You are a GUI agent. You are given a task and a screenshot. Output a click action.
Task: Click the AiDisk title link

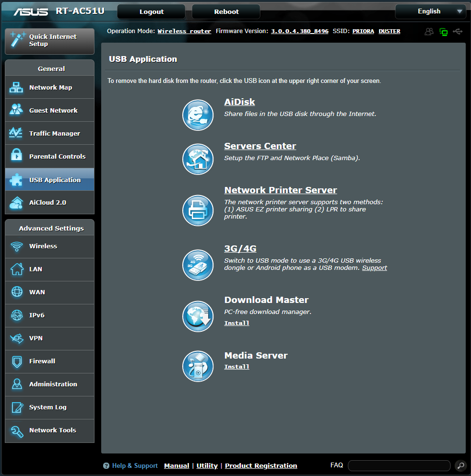pyautogui.click(x=239, y=102)
